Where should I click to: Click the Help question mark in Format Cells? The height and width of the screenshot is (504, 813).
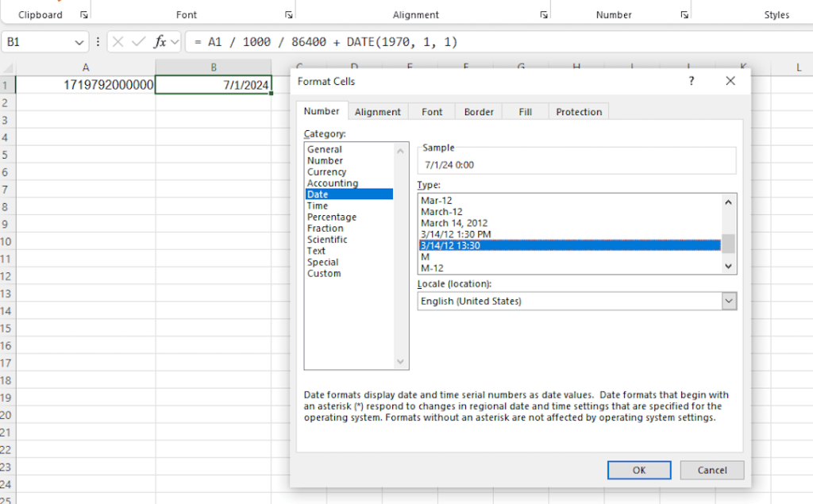point(692,81)
